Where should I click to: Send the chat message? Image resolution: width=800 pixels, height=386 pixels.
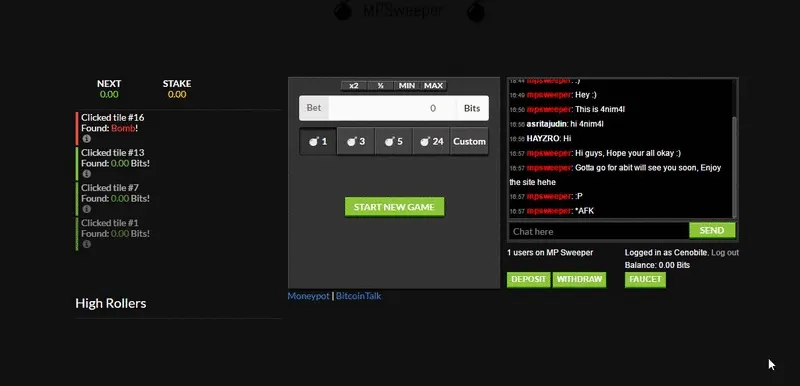click(712, 230)
